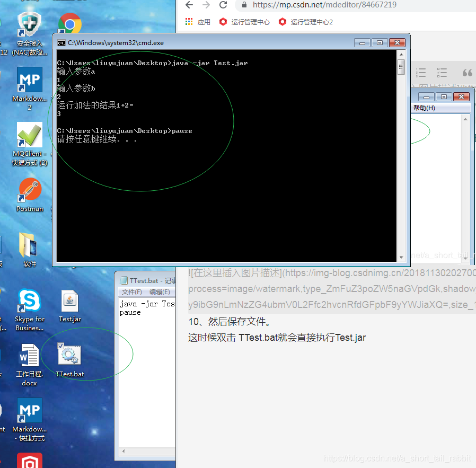Open the red shield app icon at bottom

point(30,460)
